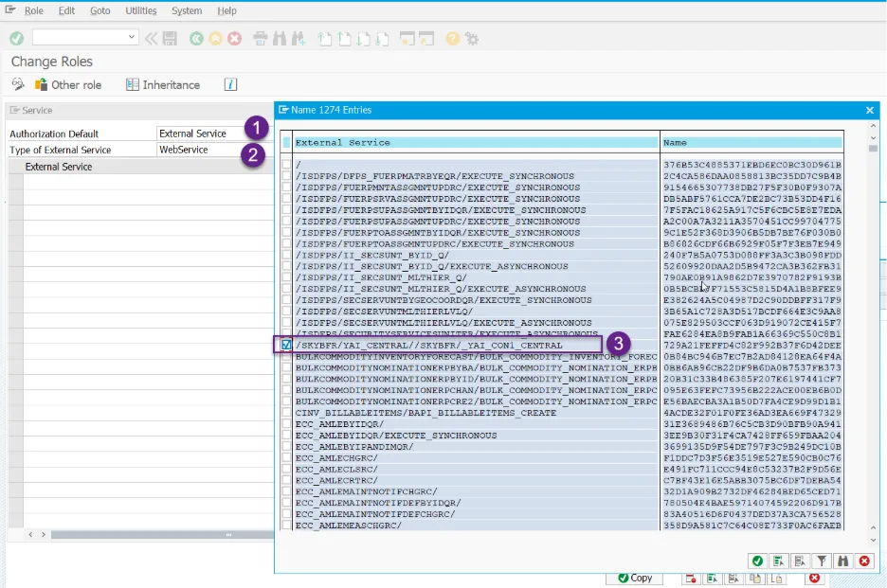Close the Name 1274 Entries popup
Image resolution: width=887 pixels, height=588 pixels.
tap(869, 110)
